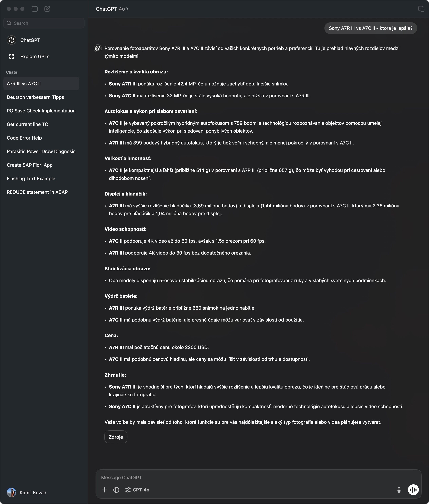Click the Zdroje sources button
Screen dimensions: 429x504
(x=116, y=437)
